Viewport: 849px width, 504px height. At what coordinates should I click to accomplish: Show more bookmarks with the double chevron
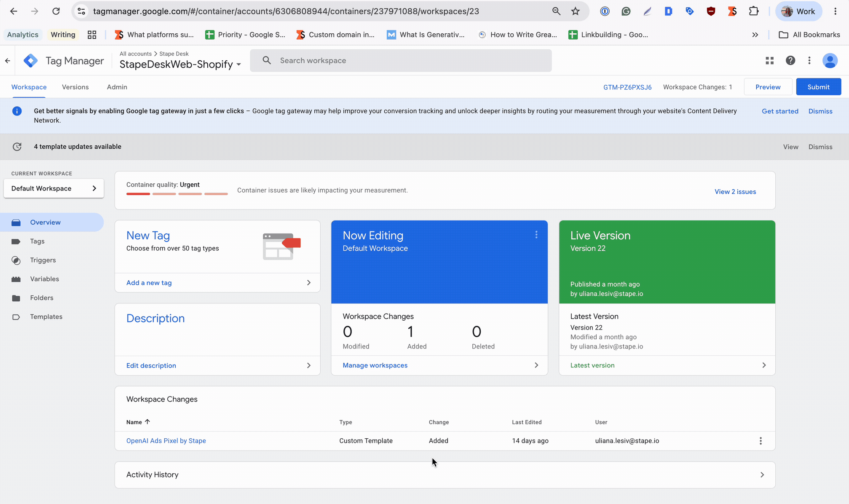click(755, 35)
